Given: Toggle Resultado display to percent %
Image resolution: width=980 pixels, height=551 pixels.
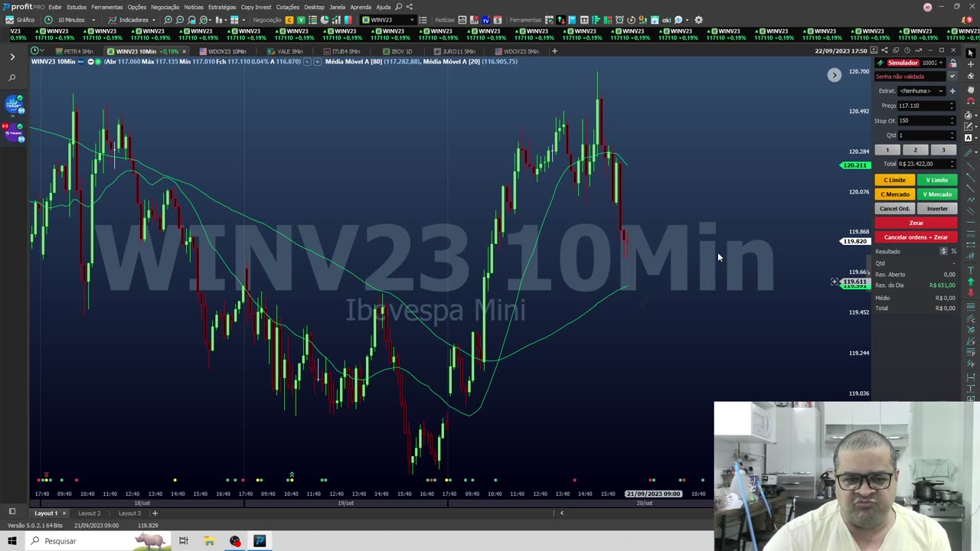Looking at the screenshot, I should click(954, 251).
